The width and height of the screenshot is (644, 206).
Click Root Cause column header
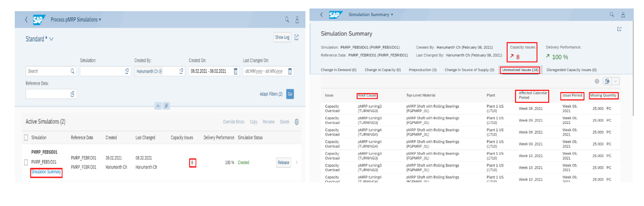[x=367, y=95]
